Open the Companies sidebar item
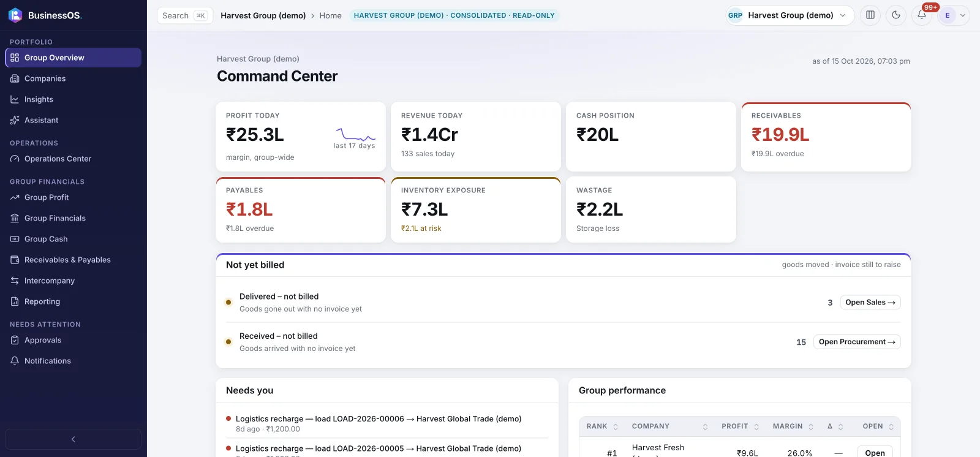The width and height of the screenshot is (980, 457). [73, 78]
